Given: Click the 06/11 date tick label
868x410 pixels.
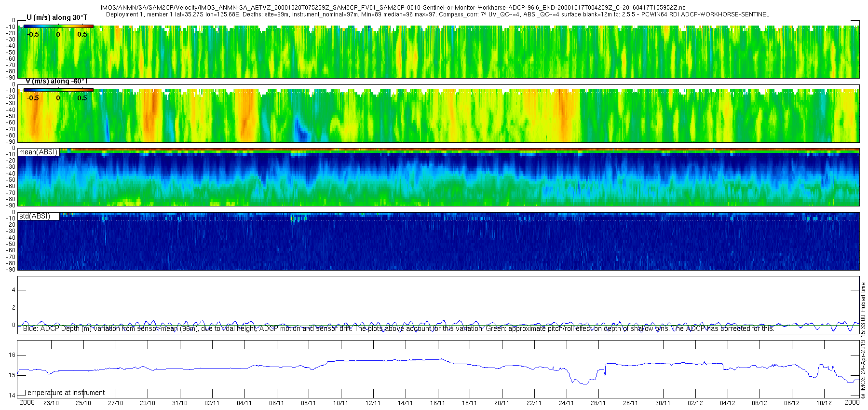Looking at the screenshot, I should (x=277, y=403).
